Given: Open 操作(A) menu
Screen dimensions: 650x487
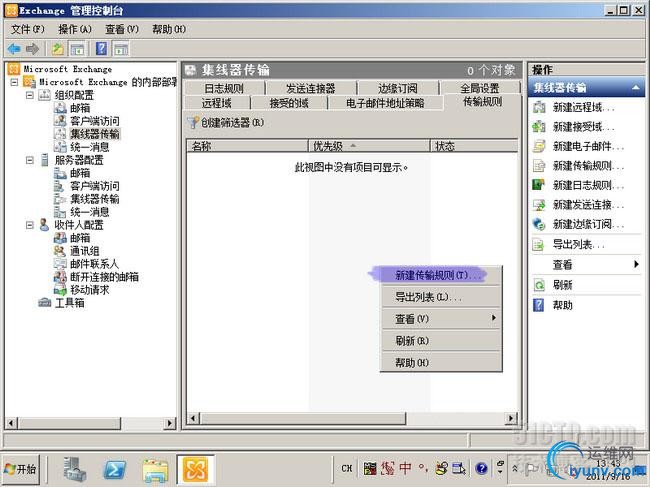Looking at the screenshot, I should click(x=75, y=29).
